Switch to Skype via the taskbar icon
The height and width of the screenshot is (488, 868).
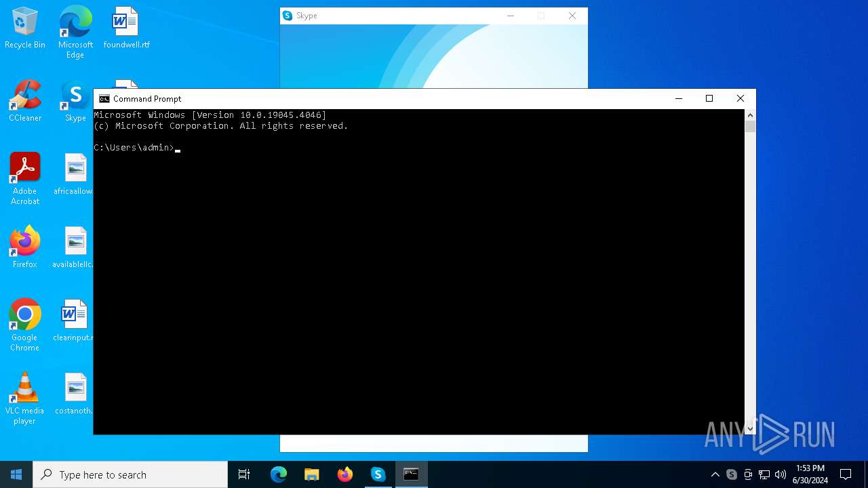[x=378, y=474]
